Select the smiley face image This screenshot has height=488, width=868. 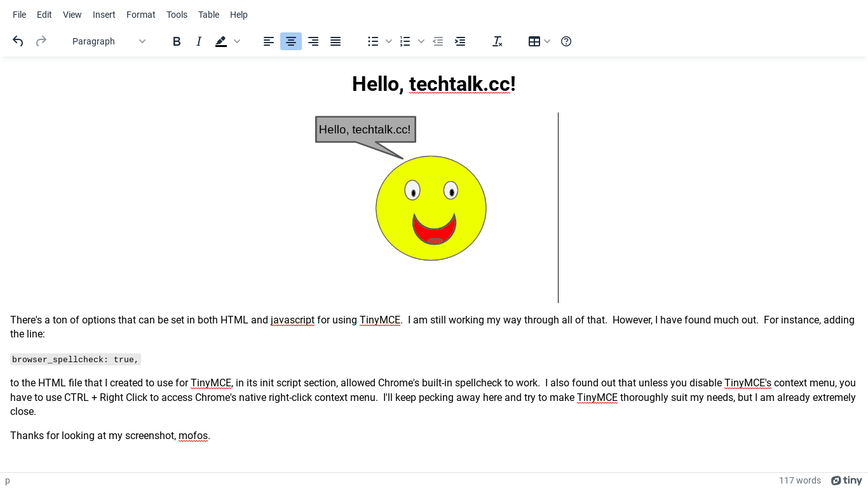[x=431, y=208]
